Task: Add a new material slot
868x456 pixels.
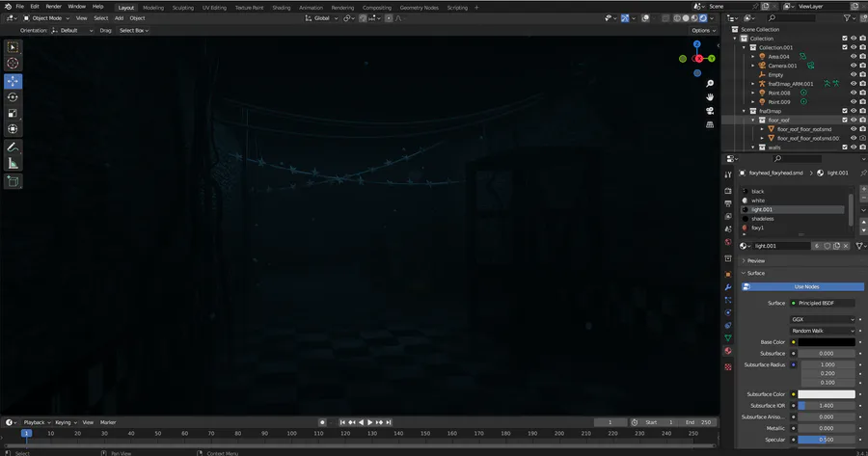Action: click(863, 189)
